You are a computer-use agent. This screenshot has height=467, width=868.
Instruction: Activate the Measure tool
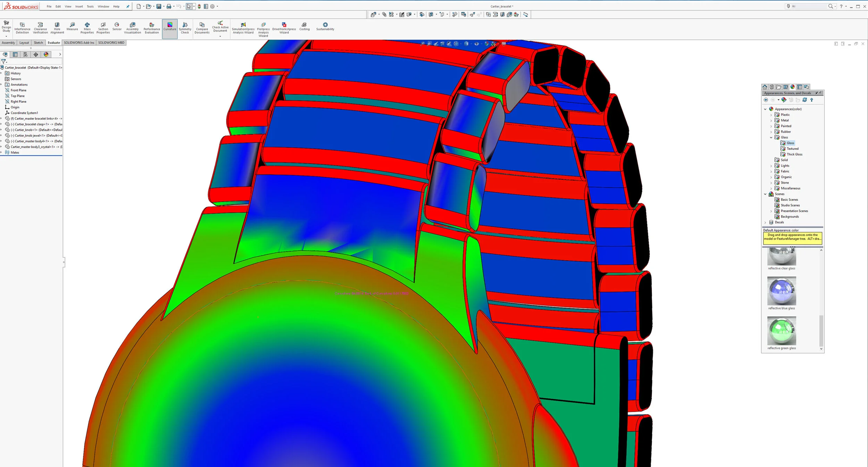(x=72, y=27)
